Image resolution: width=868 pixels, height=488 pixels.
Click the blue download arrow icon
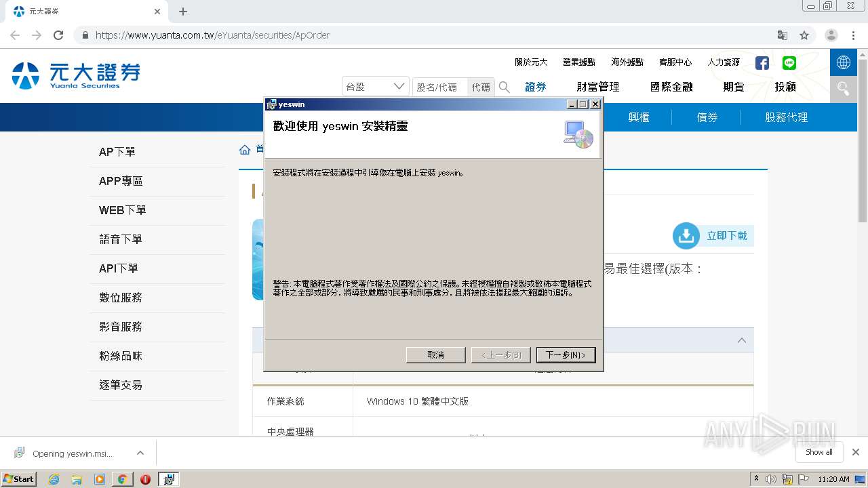[x=686, y=236]
